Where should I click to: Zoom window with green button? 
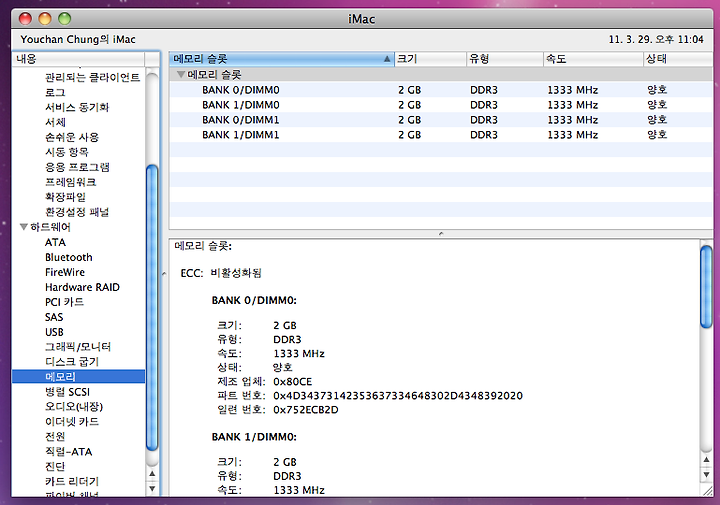pyautogui.click(x=65, y=19)
